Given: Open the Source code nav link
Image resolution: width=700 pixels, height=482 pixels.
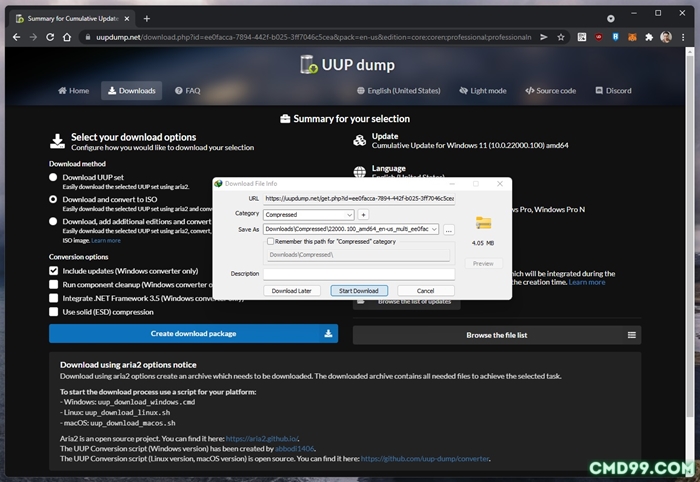Looking at the screenshot, I should tap(550, 91).
